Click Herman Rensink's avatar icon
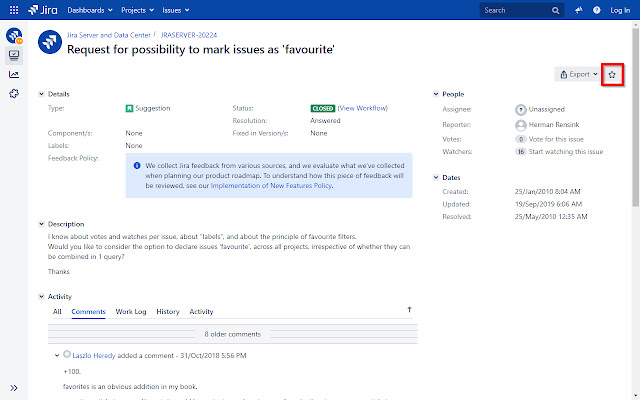This screenshot has width=640, height=400. pos(520,125)
